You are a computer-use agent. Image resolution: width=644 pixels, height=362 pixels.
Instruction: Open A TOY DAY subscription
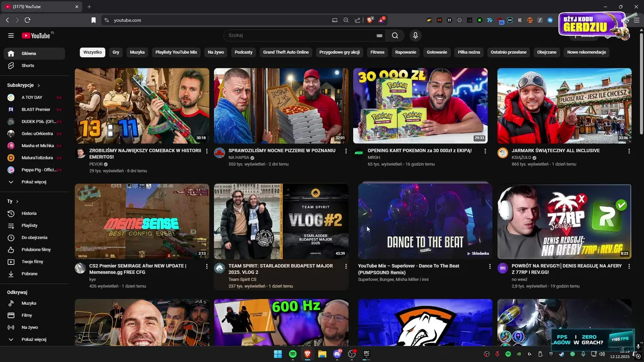tap(34, 97)
